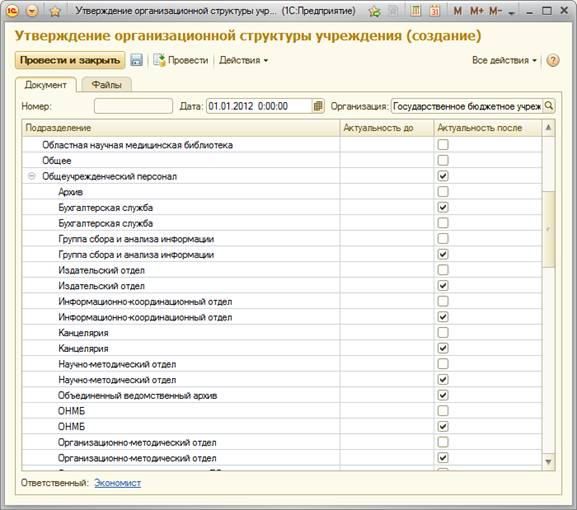Click the M+ memory icon
Screen dimensions: 577x510
coord(477,11)
